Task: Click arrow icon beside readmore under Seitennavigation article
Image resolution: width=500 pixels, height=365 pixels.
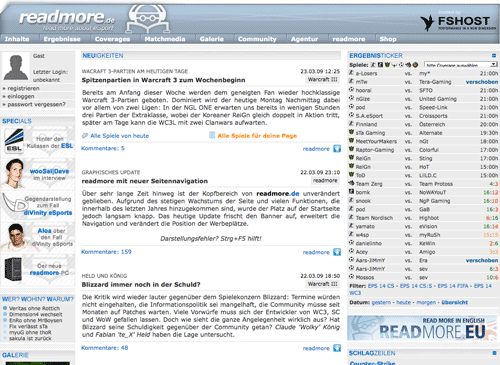Action: click(337, 252)
